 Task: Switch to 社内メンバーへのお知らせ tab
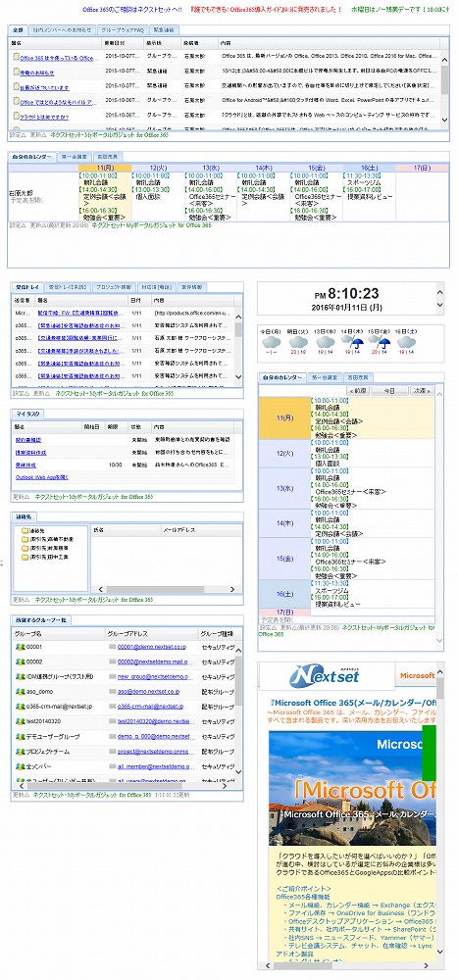pyautogui.click(x=62, y=30)
